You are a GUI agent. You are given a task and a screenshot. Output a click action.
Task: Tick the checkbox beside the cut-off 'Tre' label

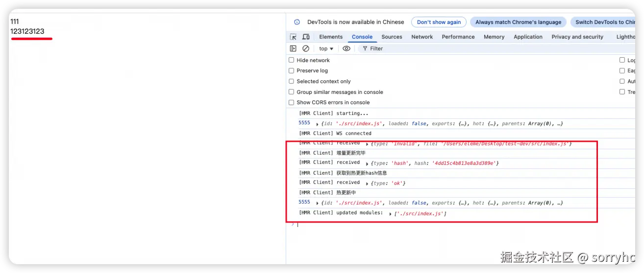tap(622, 91)
